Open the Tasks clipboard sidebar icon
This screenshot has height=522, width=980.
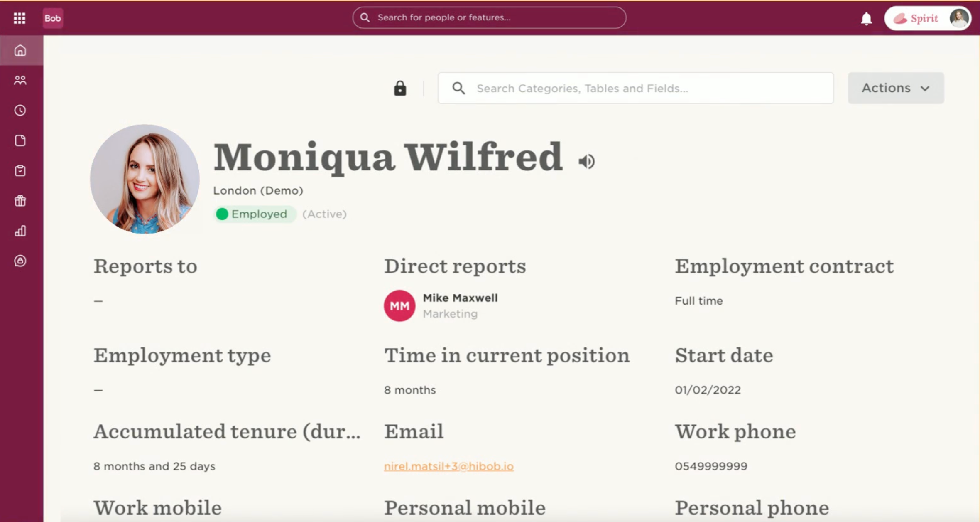[x=20, y=171]
